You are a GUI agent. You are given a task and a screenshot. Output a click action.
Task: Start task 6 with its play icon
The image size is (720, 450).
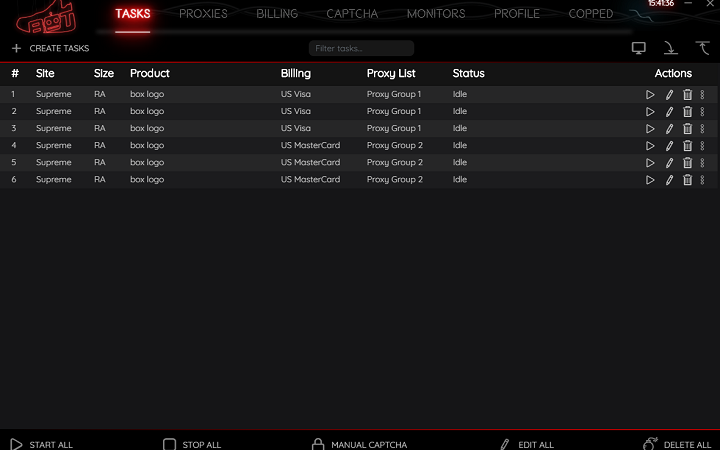click(x=650, y=180)
